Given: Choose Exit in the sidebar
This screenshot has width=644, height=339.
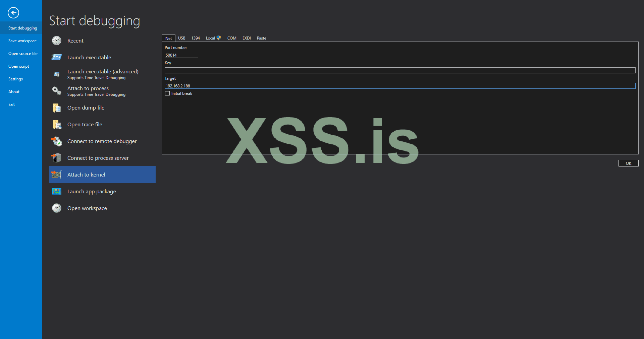Looking at the screenshot, I should tap(21, 104).
